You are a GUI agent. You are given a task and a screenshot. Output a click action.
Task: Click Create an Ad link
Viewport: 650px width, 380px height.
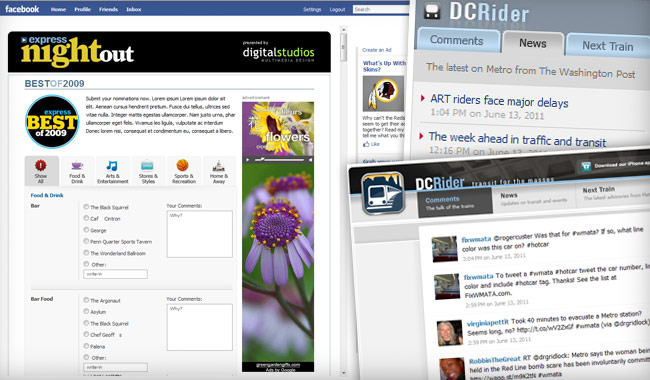point(377,50)
